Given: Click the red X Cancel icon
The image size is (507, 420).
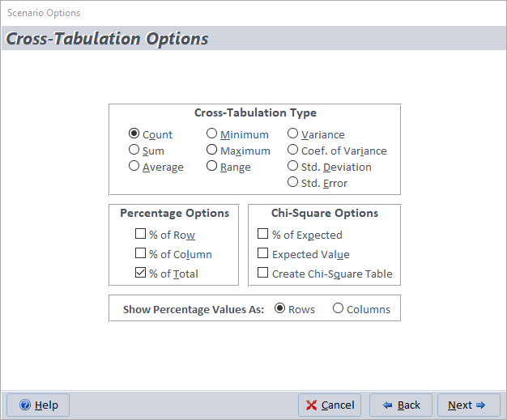Looking at the screenshot, I should tap(311, 405).
